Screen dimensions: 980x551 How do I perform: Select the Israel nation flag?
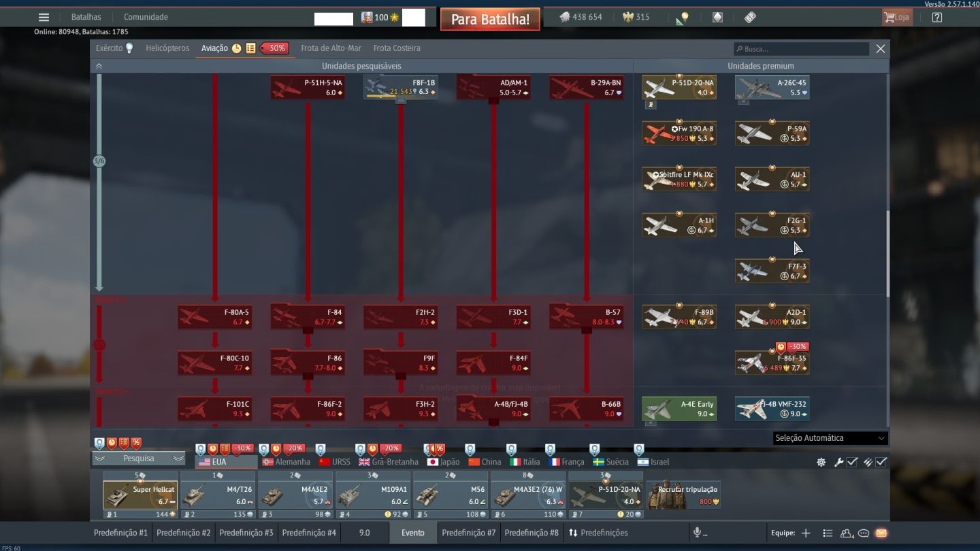click(x=653, y=462)
